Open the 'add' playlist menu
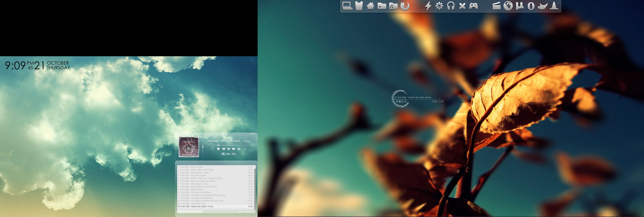 click(x=180, y=212)
